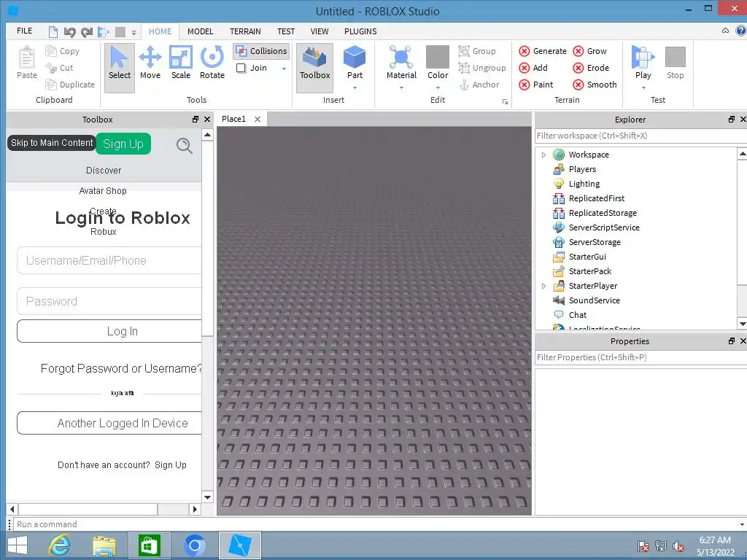The width and height of the screenshot is (747, 560).
Task: Open File Explorer from taskbar
Action: pyautogui.click(x=104, y=545)
